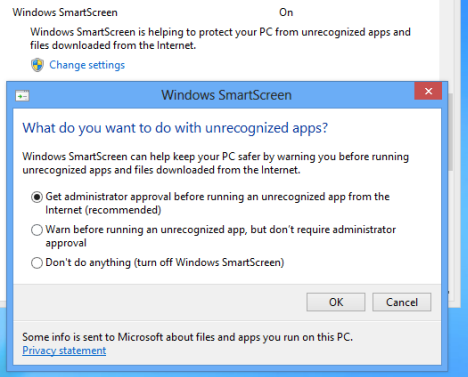
Task: Click the 'On' status next to Windows SmartScreen
Action: click(x=286, y=12)
